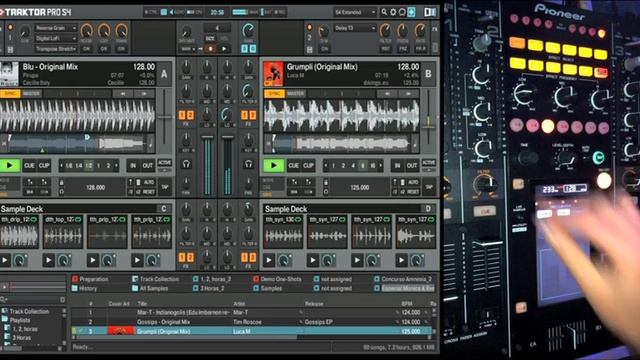Enable headphone cue for channel A
The height and width of the screenshot is (360, 640).
coord(186,164)
